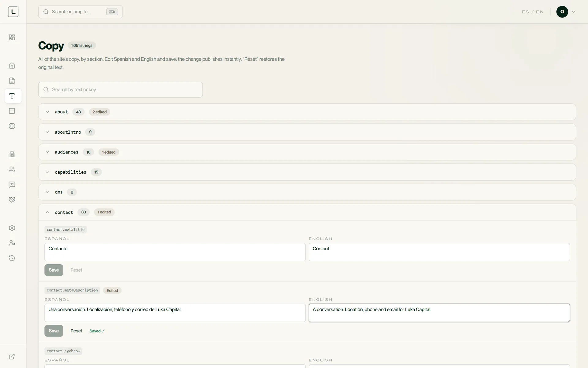The height and width of the screenshot is (368, 588).
Task: Open the history clock icon in sidebar
Action: click(x=12, y=258)
